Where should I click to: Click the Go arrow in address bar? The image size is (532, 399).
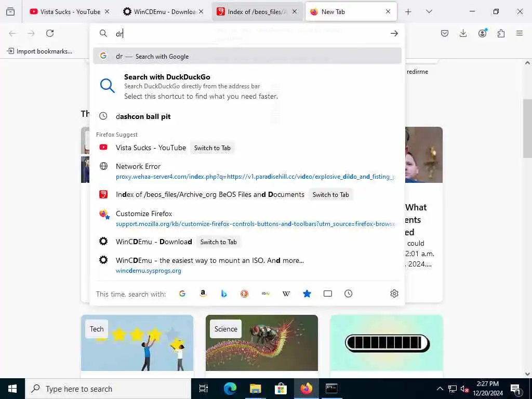(x=394, y=33)
